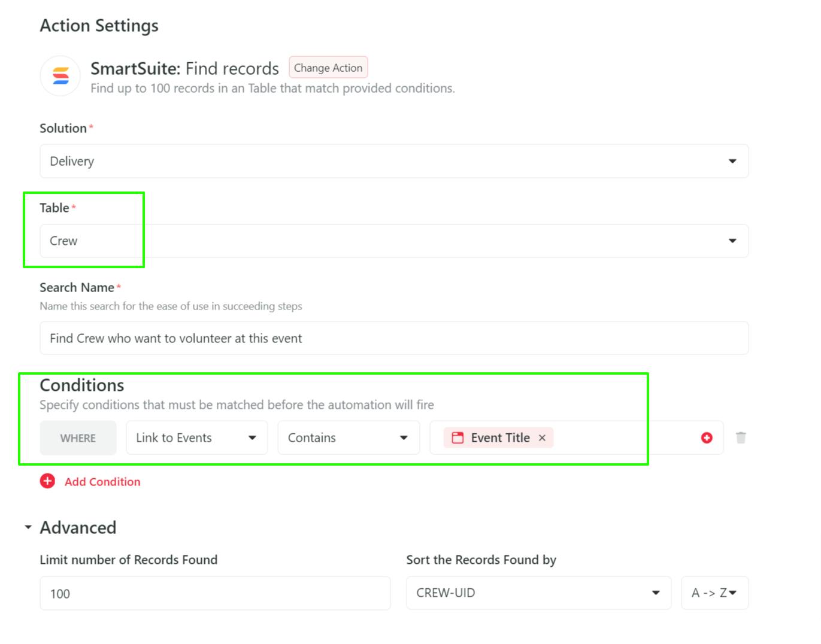Click the Search Name input field
This screenshot has width=821, height=644.
393,338
